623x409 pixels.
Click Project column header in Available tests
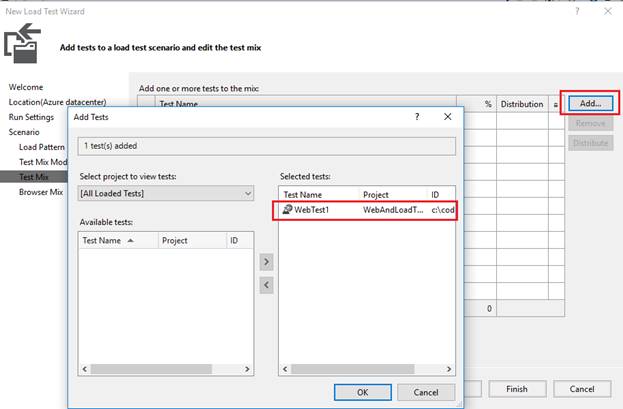[192, 240]
